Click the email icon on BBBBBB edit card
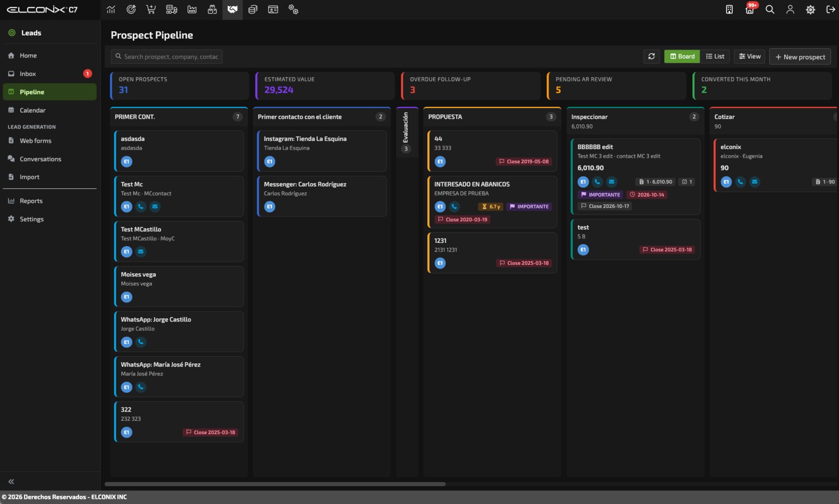Image resolution: width=839 pixels, height=504 pixels. coord(611,182)
